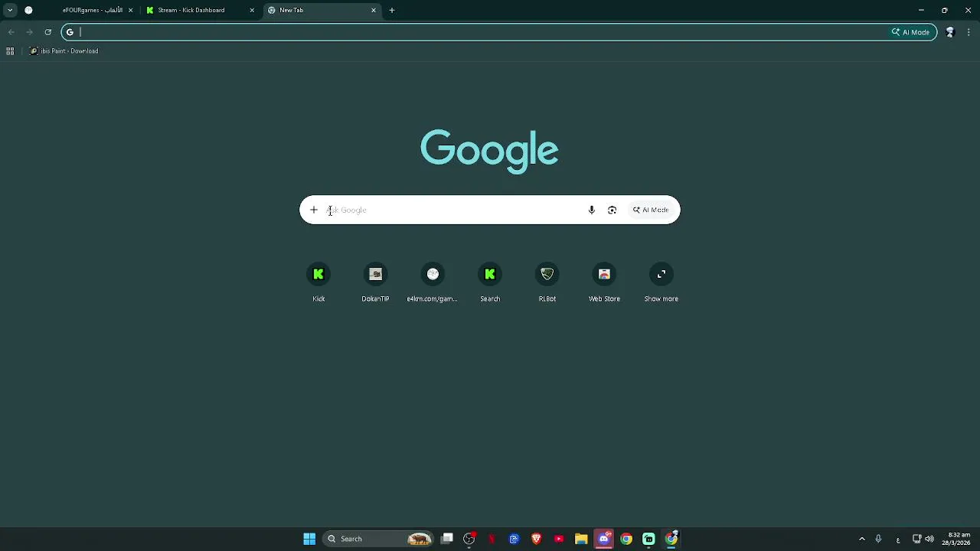Click the Google logo
Image resolution: width=980 pixels, height=551 pixels.
[489, 150]
